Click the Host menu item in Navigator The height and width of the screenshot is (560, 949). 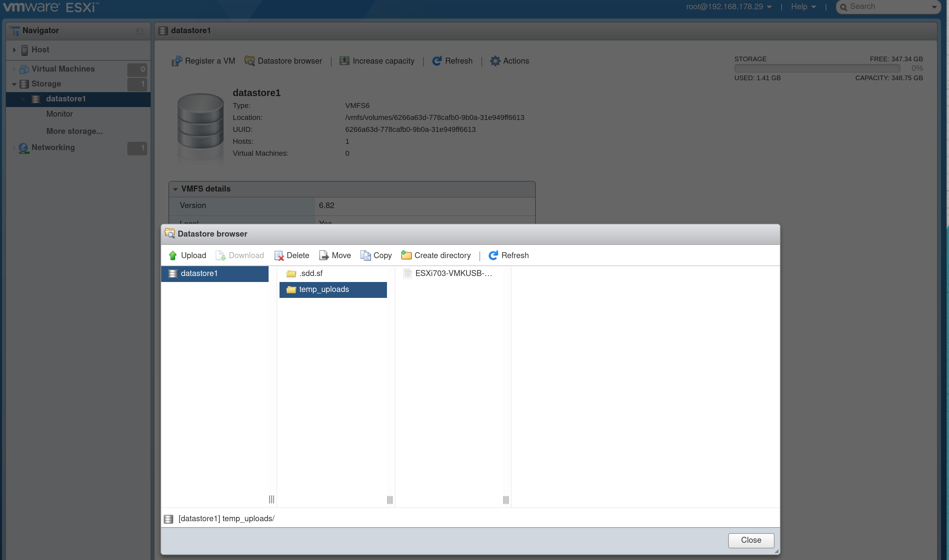tap(40, 49)
